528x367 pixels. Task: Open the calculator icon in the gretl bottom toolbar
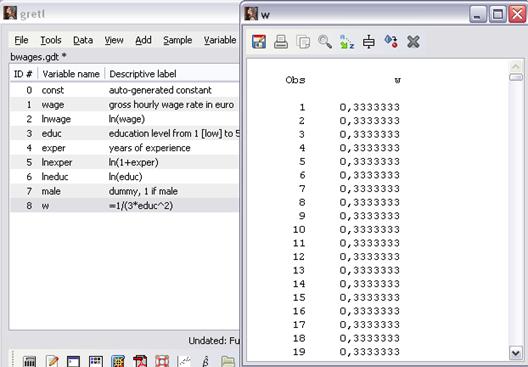click(30, 361)
